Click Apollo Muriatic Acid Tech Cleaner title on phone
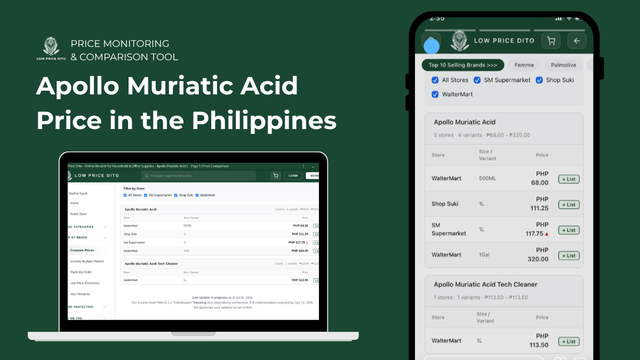The height and width of the screenshot is (360, 640). point(485,284)
